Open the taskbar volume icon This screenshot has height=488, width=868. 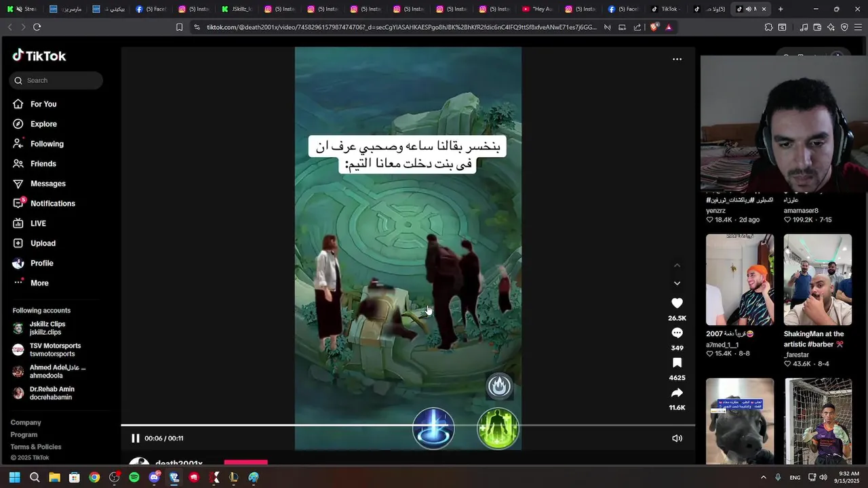point(823,477)
